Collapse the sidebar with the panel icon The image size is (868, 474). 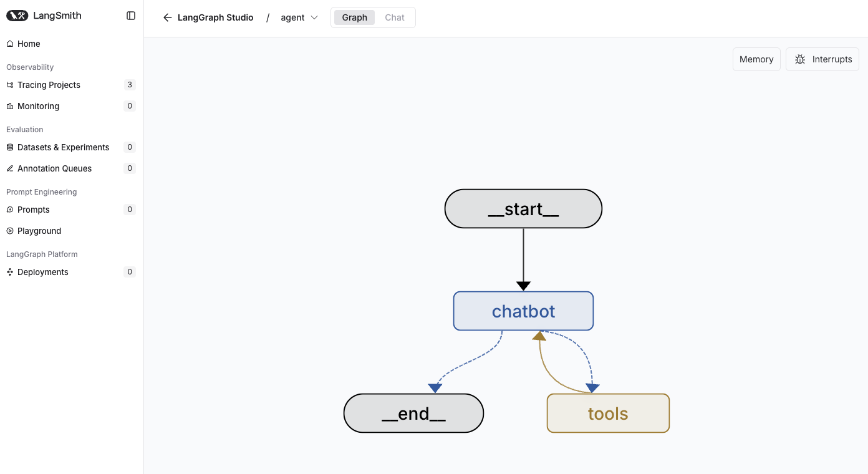(x=131, y=16)
